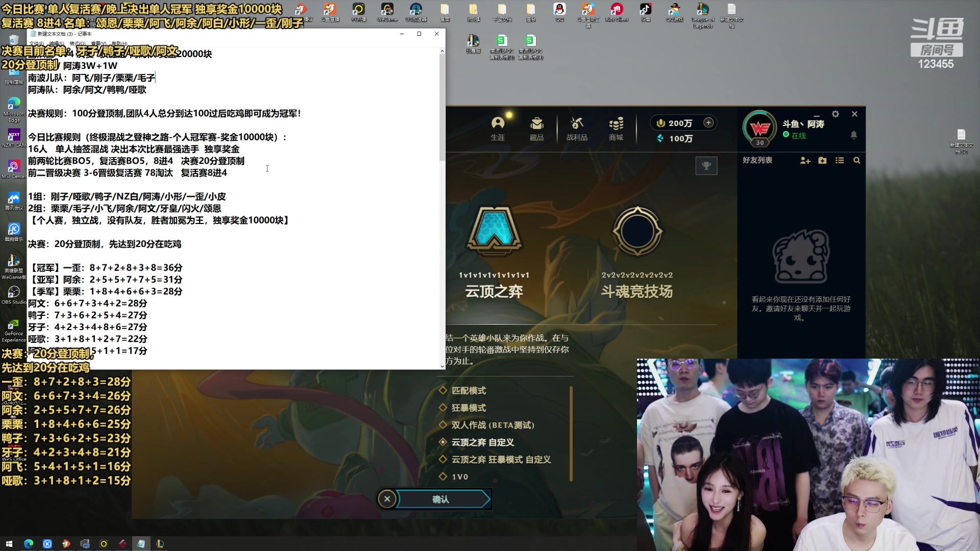Open the notifications bell icon

point(853,135)
